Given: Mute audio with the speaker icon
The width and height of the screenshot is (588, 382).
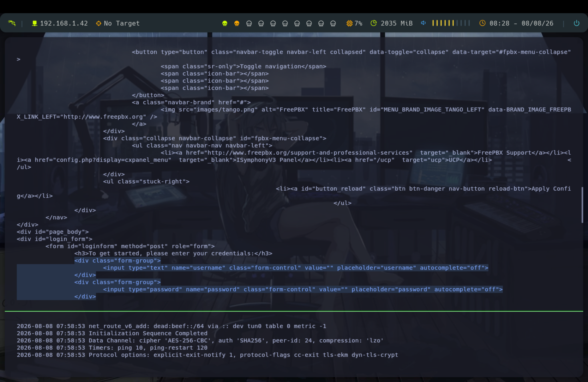Looking at the screenshot, I should [x=423, y=23].
